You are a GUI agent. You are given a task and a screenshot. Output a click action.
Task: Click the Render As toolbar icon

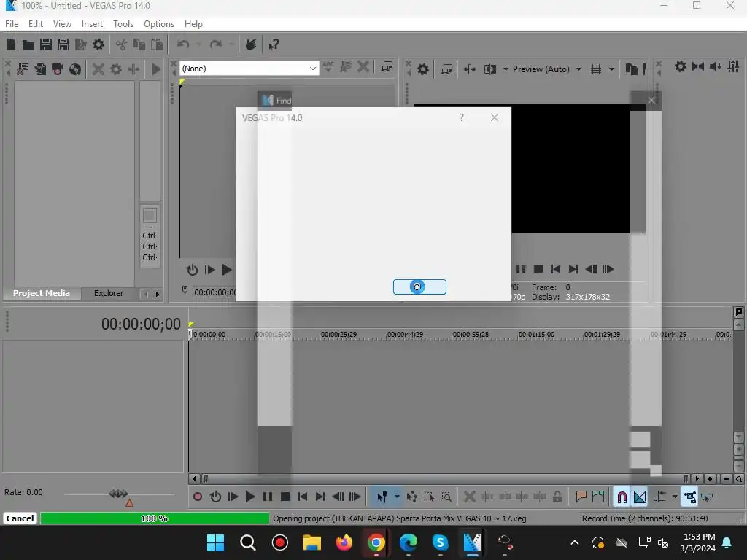point(81,44)
